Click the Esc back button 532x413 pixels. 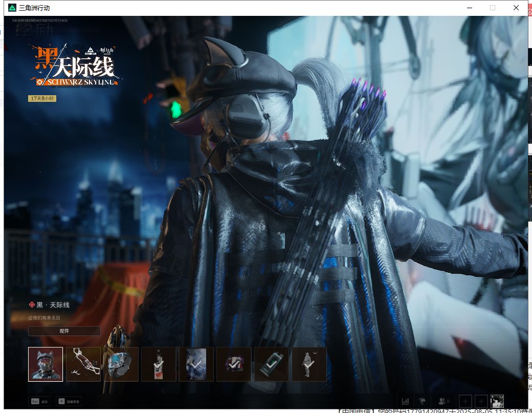pyautogui.click(x=39, y=401)
